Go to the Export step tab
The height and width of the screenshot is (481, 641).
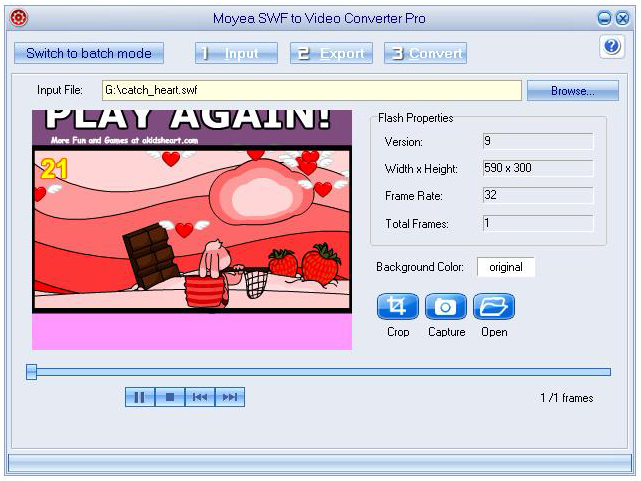pos(331,53)
